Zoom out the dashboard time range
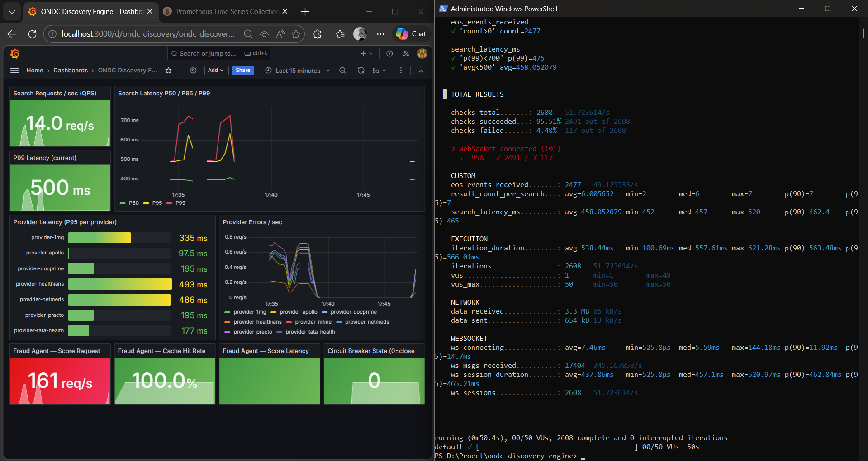This screenshot has height=461, width=868. coord(342,71)
